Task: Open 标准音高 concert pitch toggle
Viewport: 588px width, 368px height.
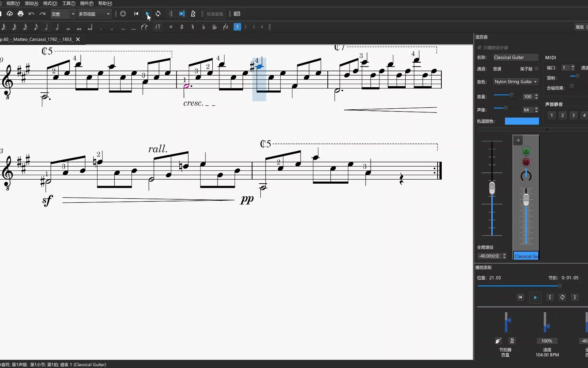Action: point(215,14)
